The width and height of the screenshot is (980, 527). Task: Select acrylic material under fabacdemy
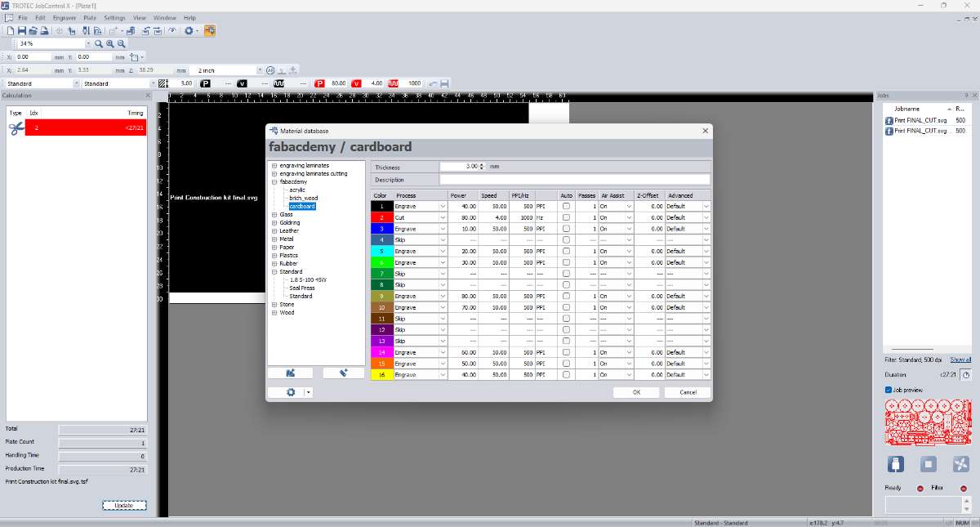click(297, 190)
